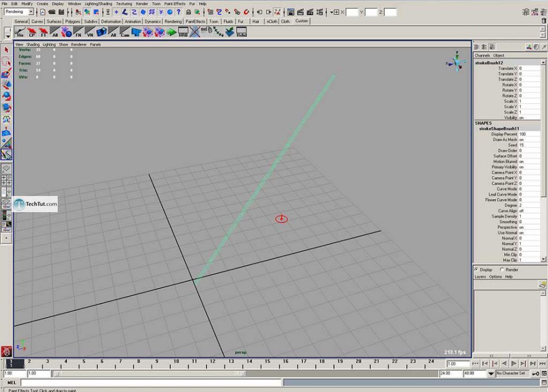The image size is (548, 392).
Task: Open Layers menu in layer editor
Action: pyautogui.click(x=480, y=277)
